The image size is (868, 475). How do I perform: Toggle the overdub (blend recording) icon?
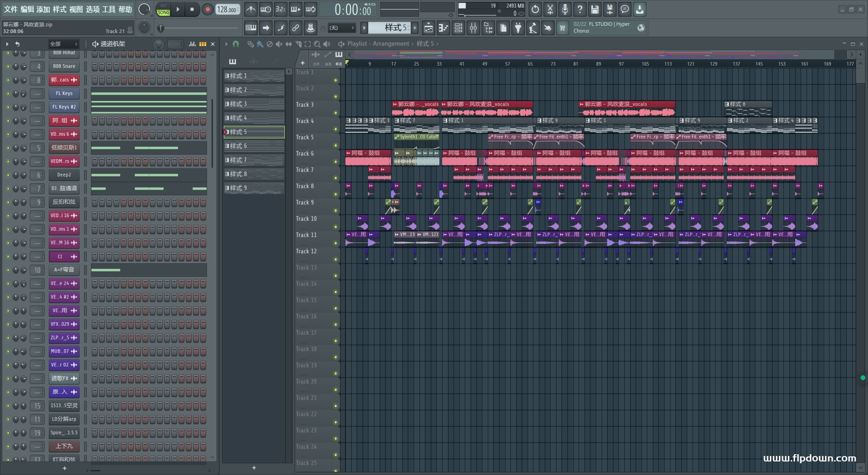[296, 9]
